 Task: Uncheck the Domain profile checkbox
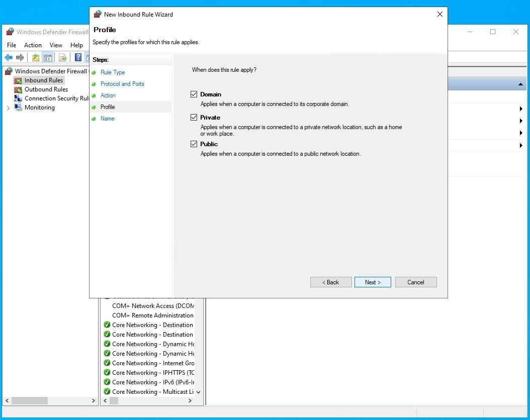pos(194,94)
